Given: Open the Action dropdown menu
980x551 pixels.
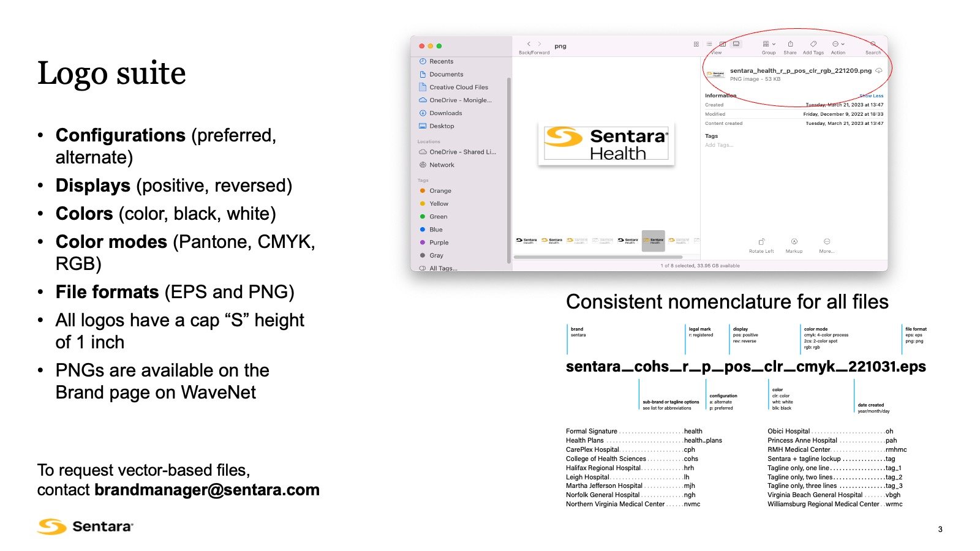Looking at the screenshot, I should pos(838,44).
